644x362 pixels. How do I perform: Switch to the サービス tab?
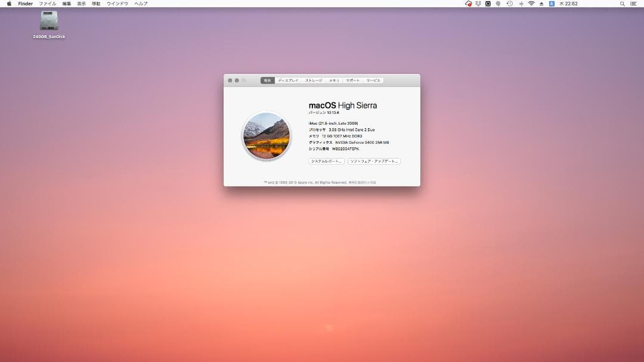click(372, 80)
